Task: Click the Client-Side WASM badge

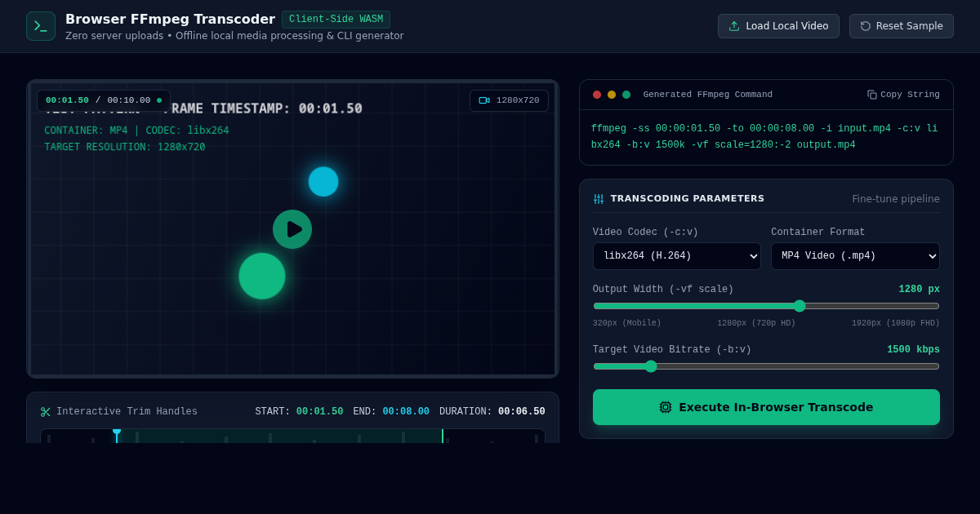Action: (x=336, y=20)
